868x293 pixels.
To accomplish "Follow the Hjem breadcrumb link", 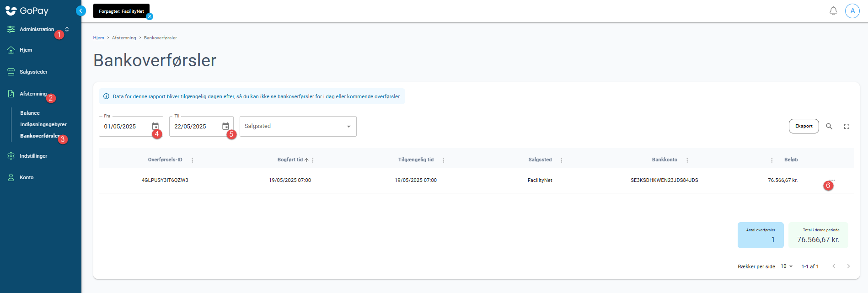I will [98, 38].
